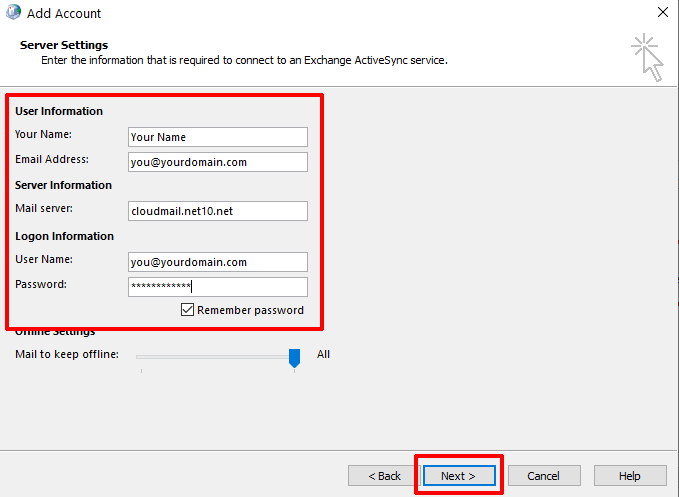Viewport: 679px width, 497px height.
Task: Focus the Your Name text field
Action: [x=217, y=137]
